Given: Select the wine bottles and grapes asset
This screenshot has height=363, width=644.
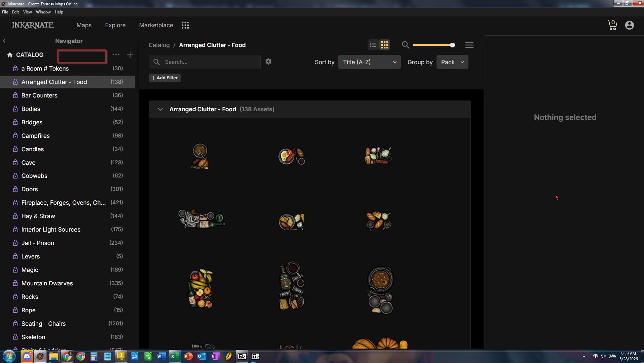Looking at the screenshot, I should point(292,286).
